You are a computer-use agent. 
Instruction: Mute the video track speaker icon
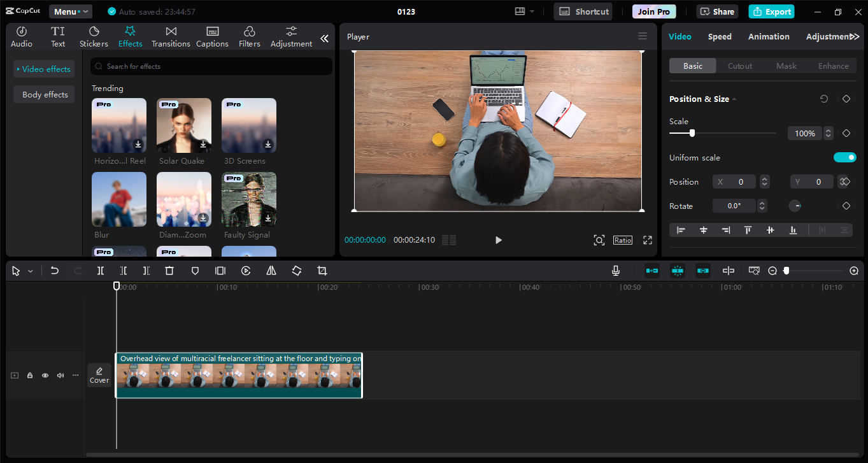60,375
